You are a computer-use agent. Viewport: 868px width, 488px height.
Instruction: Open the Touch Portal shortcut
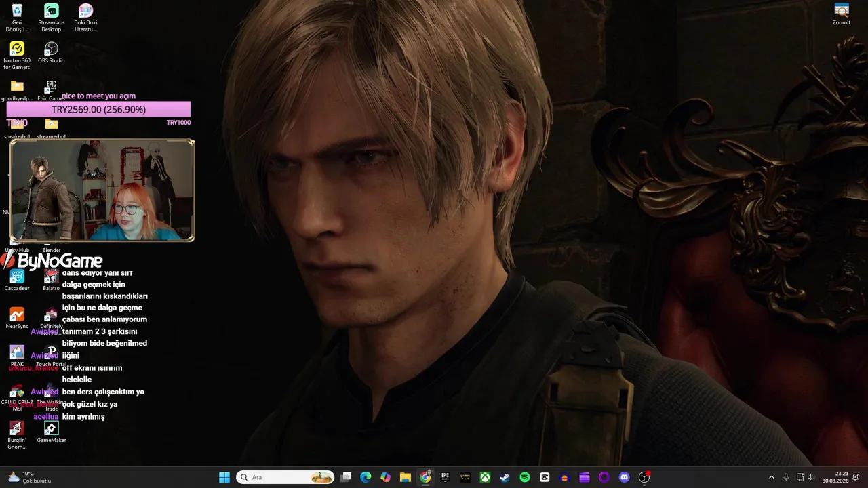(51, 356)
